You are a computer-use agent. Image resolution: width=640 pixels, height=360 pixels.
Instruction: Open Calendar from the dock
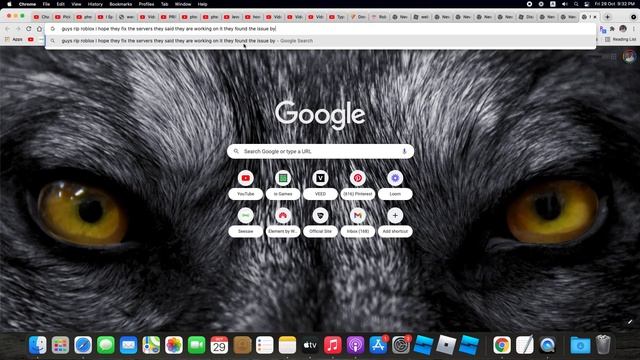point(219,345)
